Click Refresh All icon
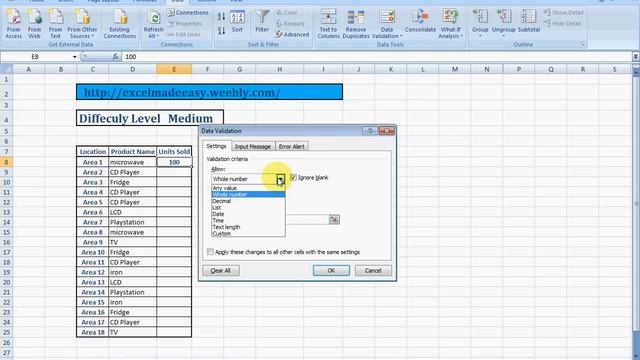The image size is (640, 360). click(x=153, y=24)
